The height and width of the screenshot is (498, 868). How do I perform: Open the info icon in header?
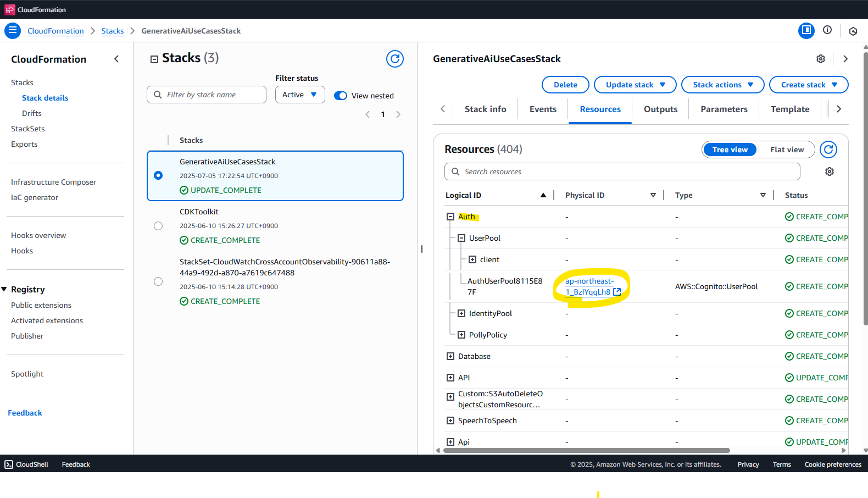pos(827,30)
